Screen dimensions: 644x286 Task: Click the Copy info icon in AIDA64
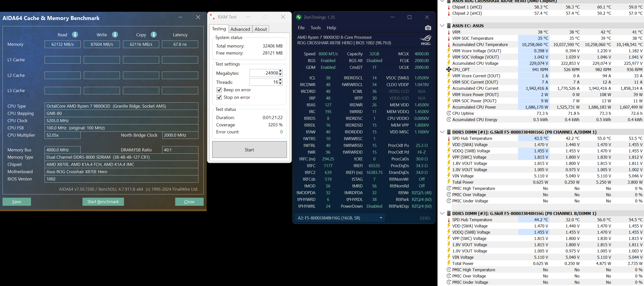(x=154, y=35)
